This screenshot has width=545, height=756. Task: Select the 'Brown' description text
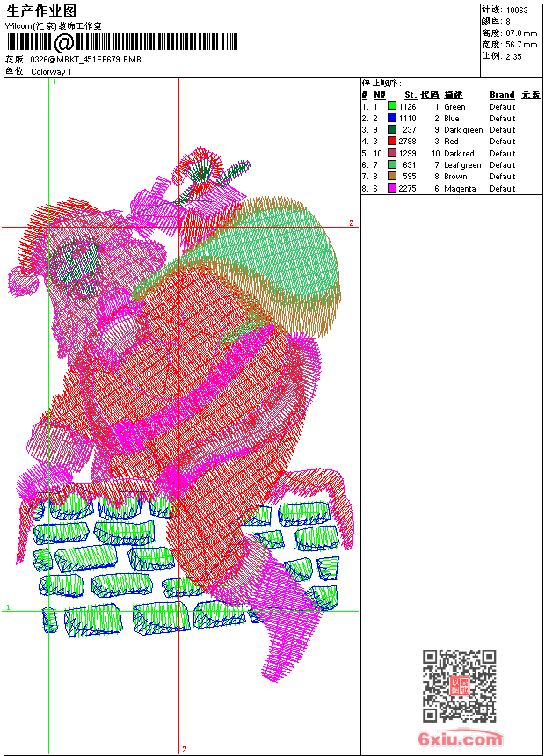[455, 177]
